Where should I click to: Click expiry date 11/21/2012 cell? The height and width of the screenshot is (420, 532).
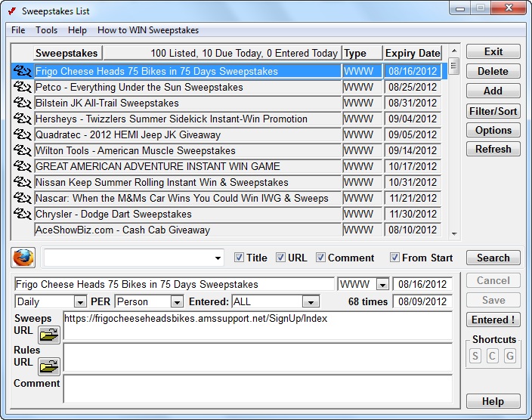[x=413, y=198]
